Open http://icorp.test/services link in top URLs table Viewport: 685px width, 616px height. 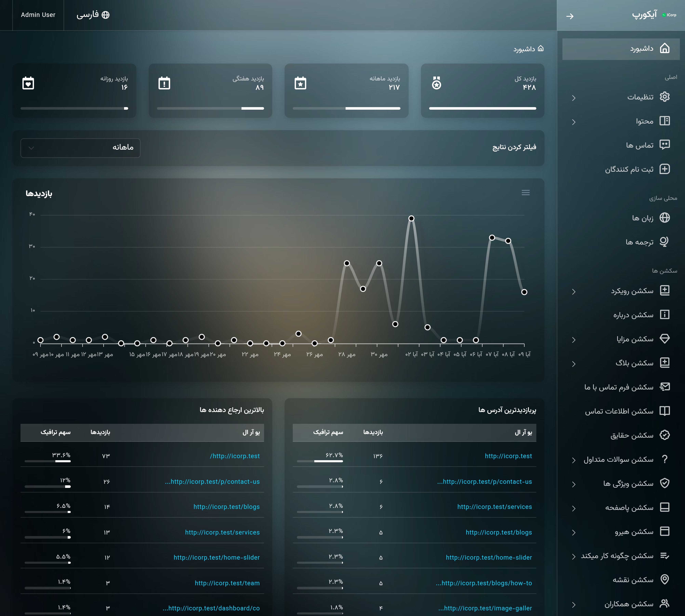(494, 507)
